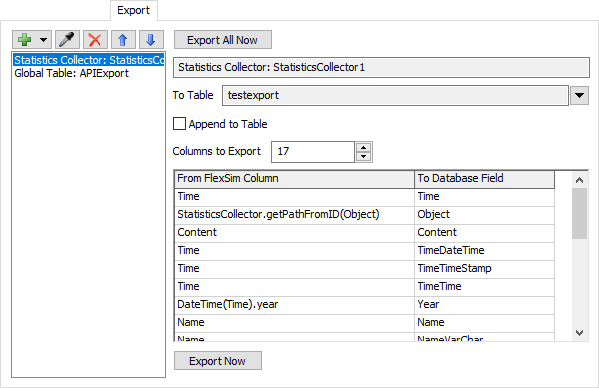Image resolution: width=599 pixels, height=388 pixels.
Task: Click the Columns to Export number field
Action: click(313, 152)
